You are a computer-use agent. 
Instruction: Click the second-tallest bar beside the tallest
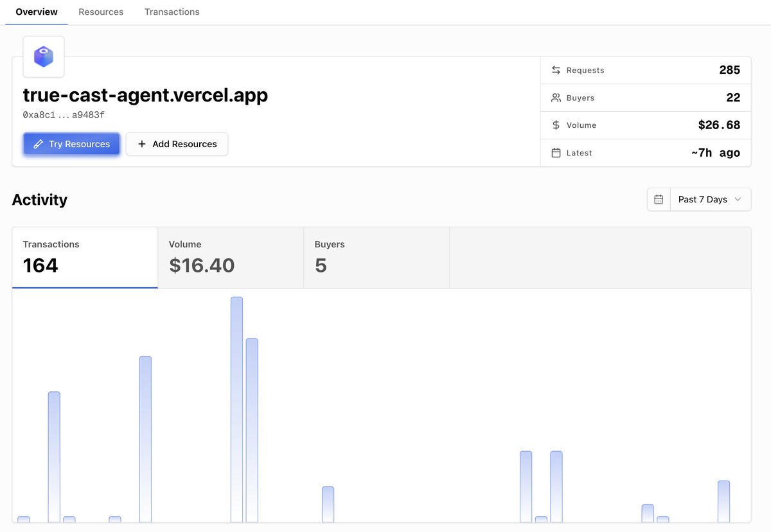tap(252, 430)
